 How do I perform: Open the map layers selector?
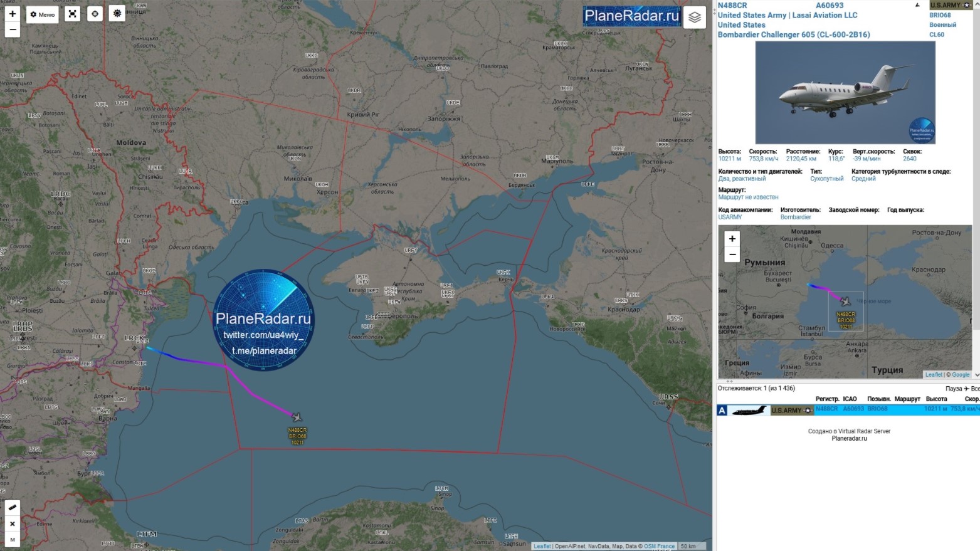pos(694,18)
